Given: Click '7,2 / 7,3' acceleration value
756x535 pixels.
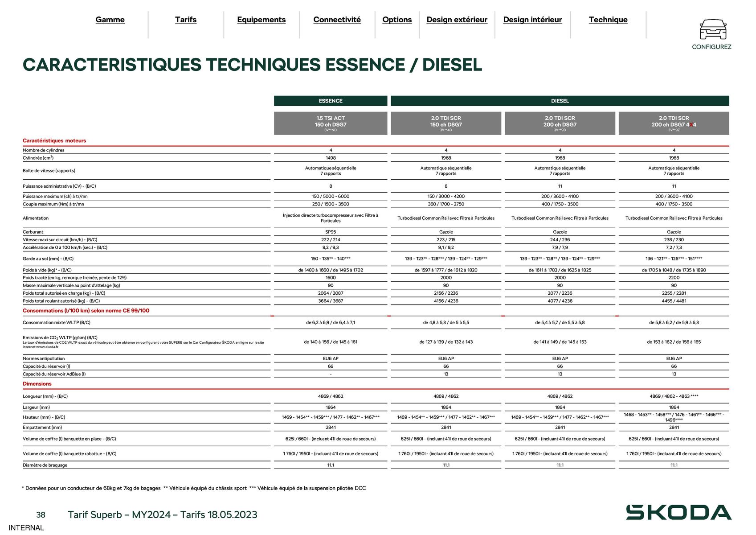Looking at the screenshot, I should (674, 247).
